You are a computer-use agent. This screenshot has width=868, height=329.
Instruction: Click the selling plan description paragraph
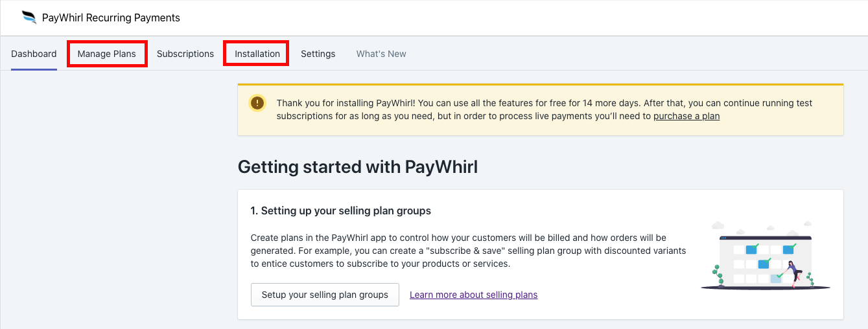(x=469, y=251)
